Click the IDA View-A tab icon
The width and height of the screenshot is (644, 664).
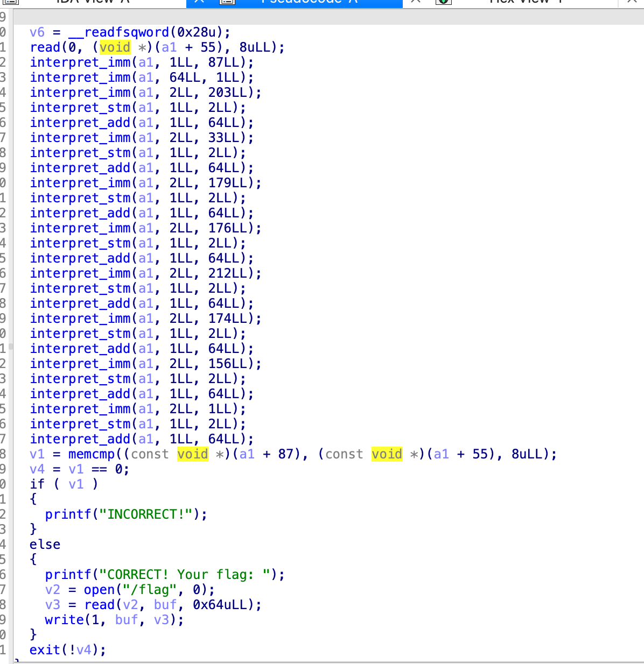click(11, 2)
